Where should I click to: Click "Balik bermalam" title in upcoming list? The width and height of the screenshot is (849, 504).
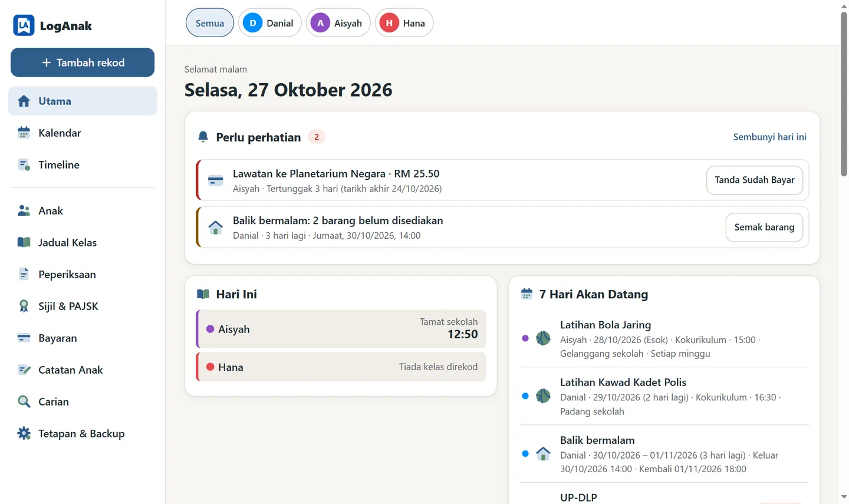(x=597, y=440)
